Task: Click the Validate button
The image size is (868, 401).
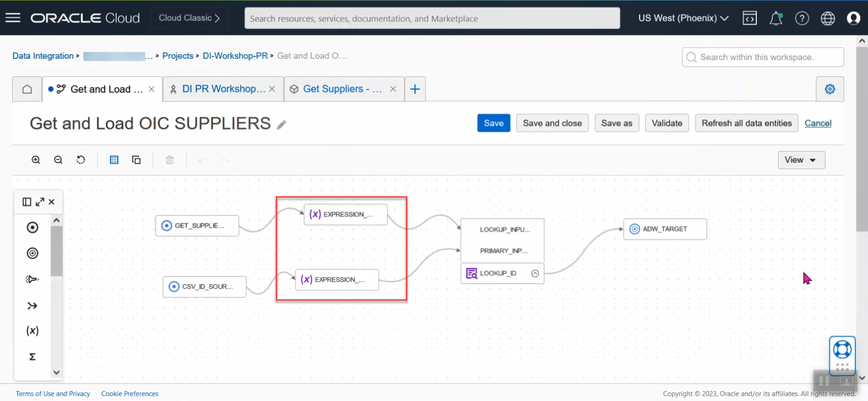Action: coord(667,123)
